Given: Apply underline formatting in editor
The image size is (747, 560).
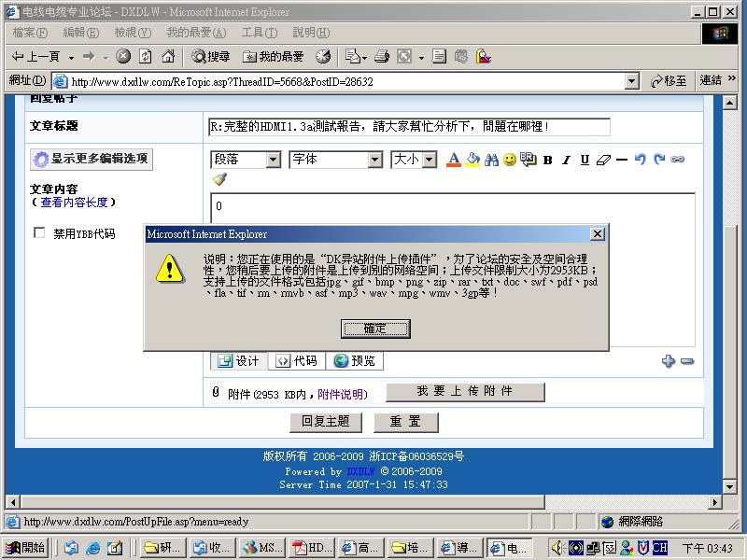Looking at the screenshot, I should tap(585, 160).
